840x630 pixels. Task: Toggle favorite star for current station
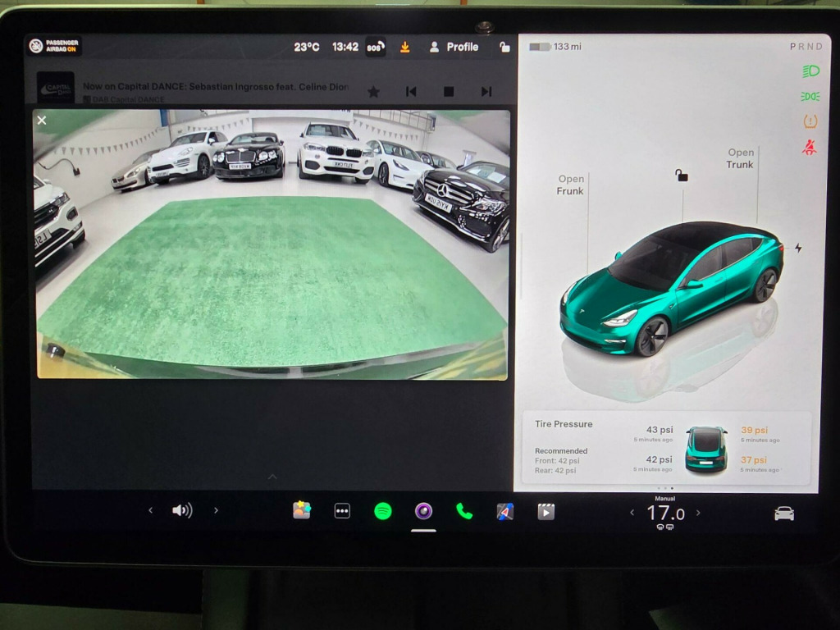pyautogui.click(x=373, y=92)
